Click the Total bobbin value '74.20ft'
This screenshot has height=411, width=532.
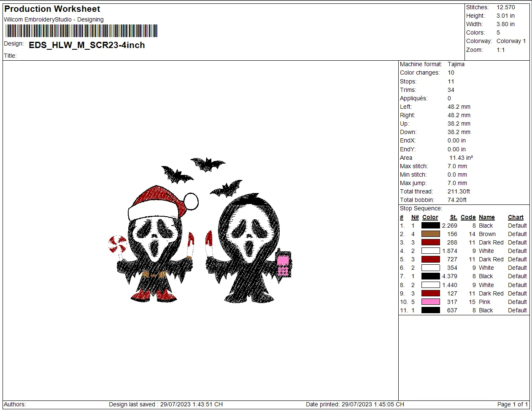(457, 200)
